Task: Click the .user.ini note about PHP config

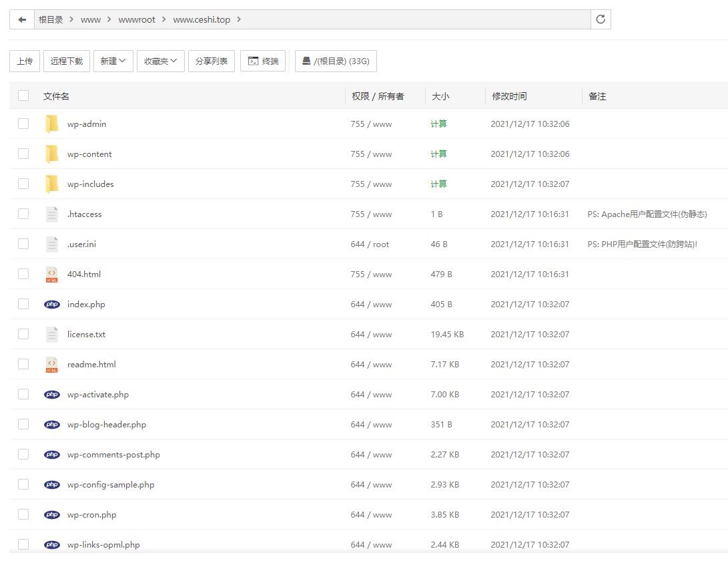Action: [x=643, y=244]
